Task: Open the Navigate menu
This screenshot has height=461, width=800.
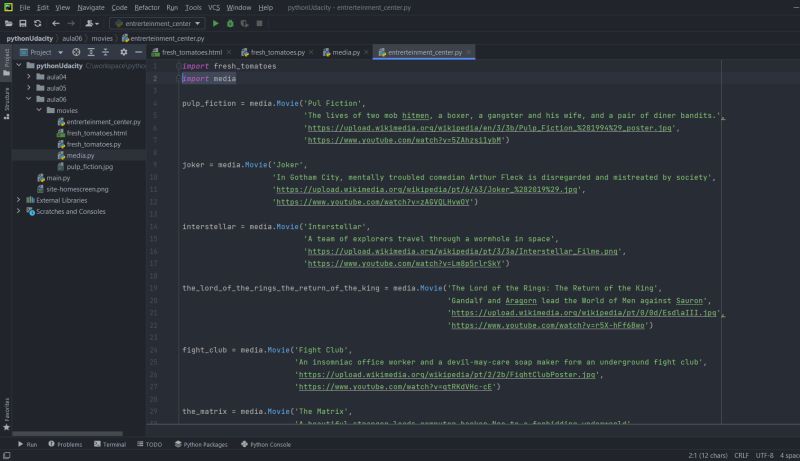Action: 91,8
